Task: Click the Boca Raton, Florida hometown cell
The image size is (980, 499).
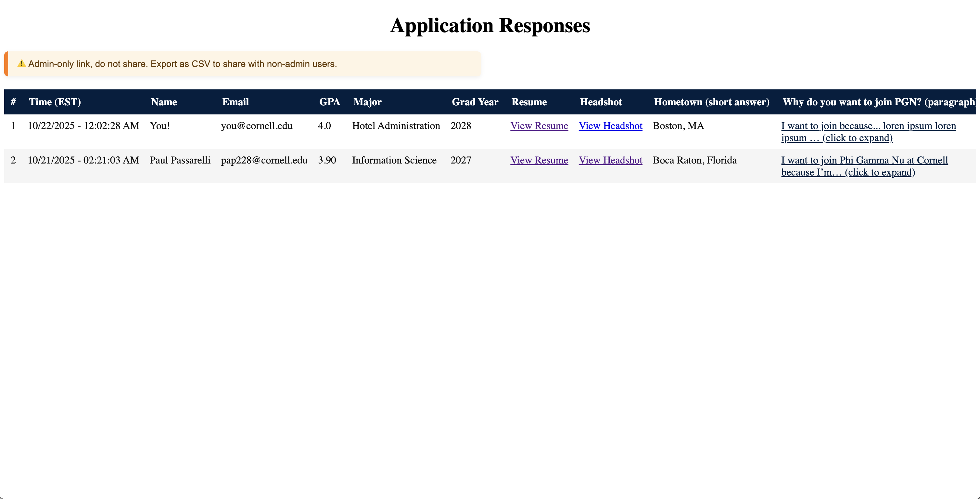Action: point(694,160)
